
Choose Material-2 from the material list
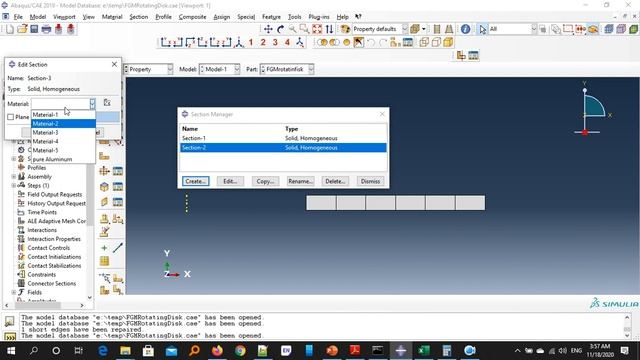tap(63, 124)
